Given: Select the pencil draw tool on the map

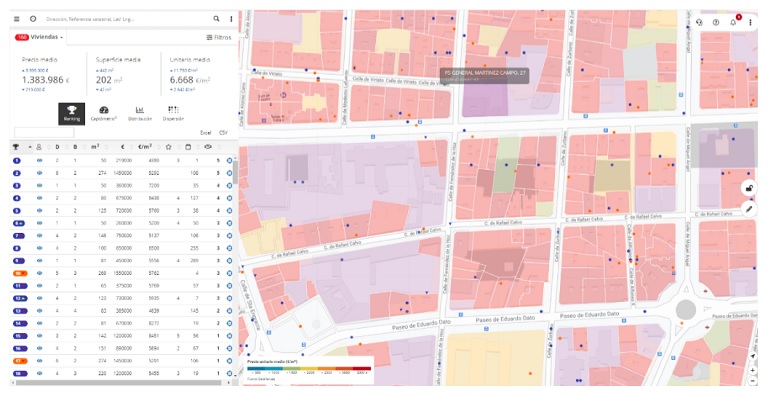Looking at the screenshot, I should coord(748,209).
